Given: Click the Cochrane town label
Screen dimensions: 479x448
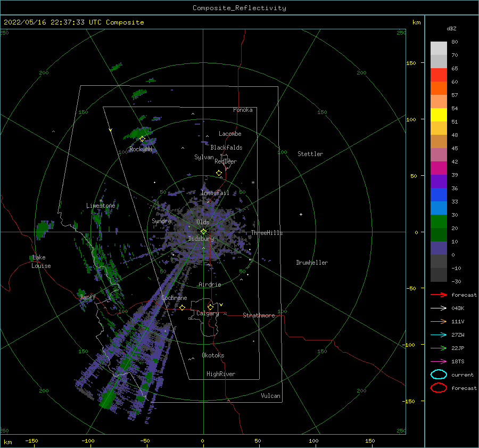Looking at the screenshot, I should point(174,298).
